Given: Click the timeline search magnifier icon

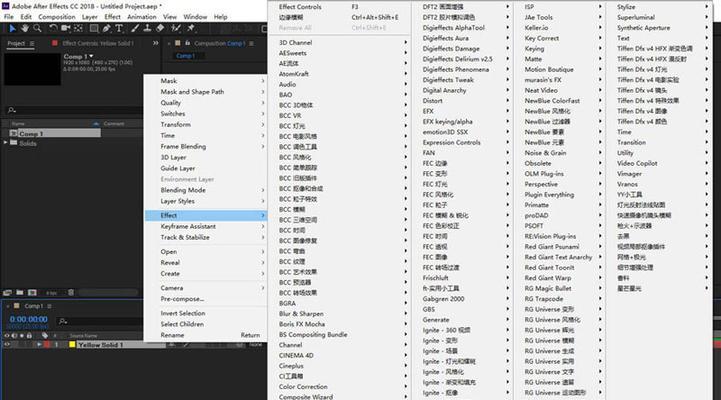Looking at the screenshot, I should (63, 321).
